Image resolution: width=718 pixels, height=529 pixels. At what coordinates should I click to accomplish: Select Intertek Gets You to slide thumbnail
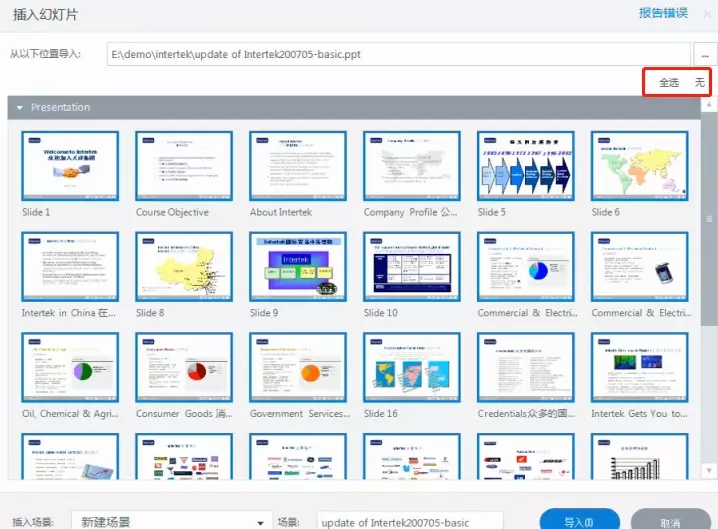click(640, 367)
